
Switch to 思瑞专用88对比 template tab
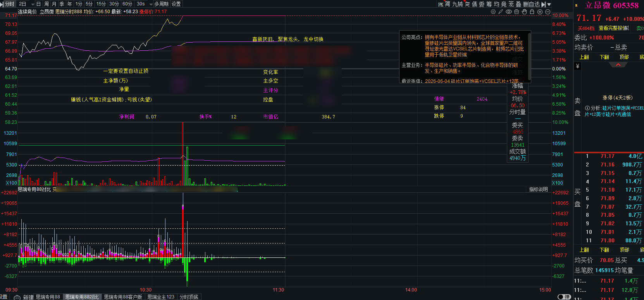click(x=82, y=297)
